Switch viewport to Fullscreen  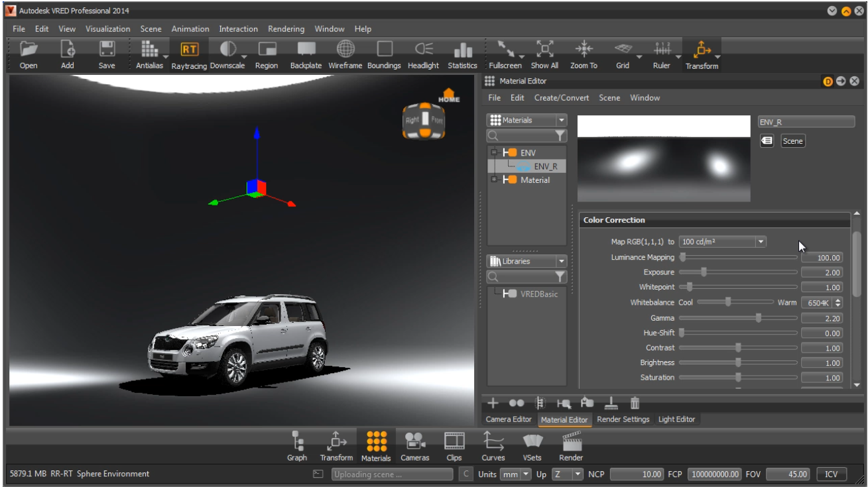pos(505,54)
